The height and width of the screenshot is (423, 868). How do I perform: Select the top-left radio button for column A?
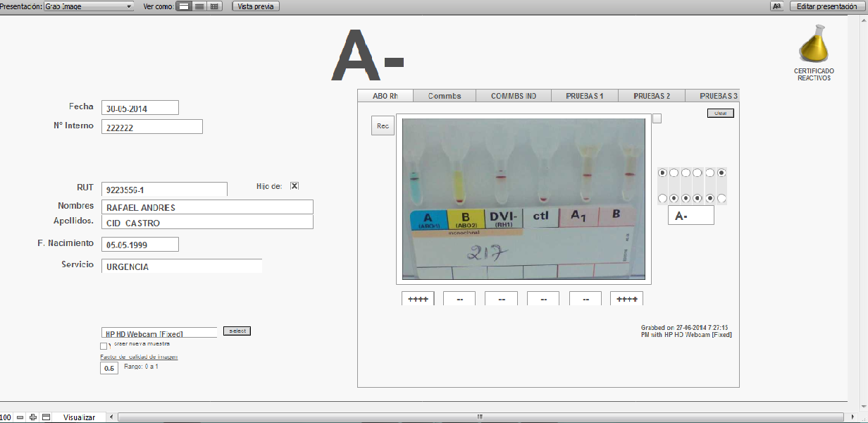[662, 173]
